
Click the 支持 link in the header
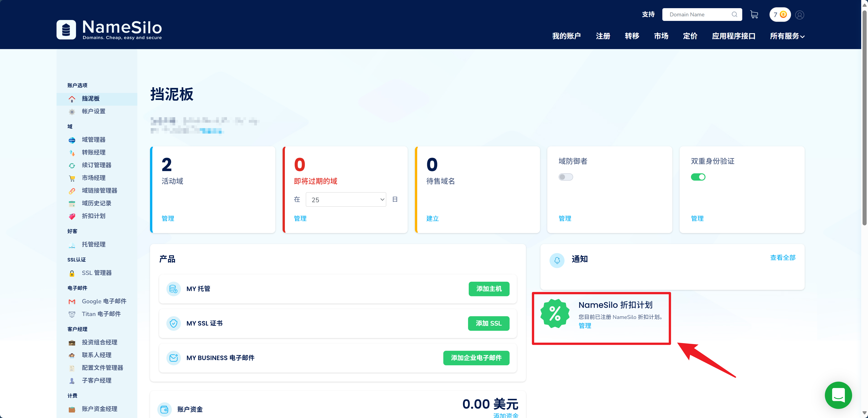coord(648,15)
